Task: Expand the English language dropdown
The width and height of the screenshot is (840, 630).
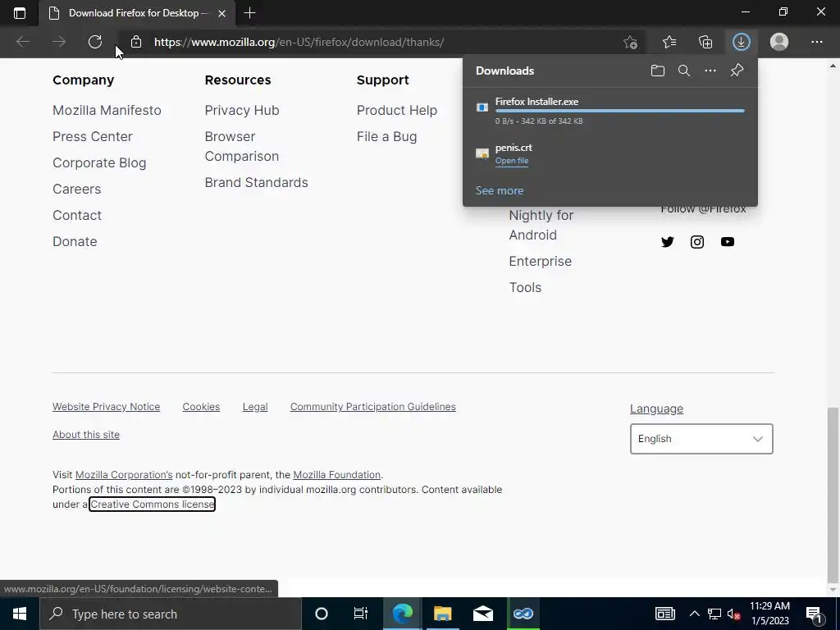Action: click(701, 439)
